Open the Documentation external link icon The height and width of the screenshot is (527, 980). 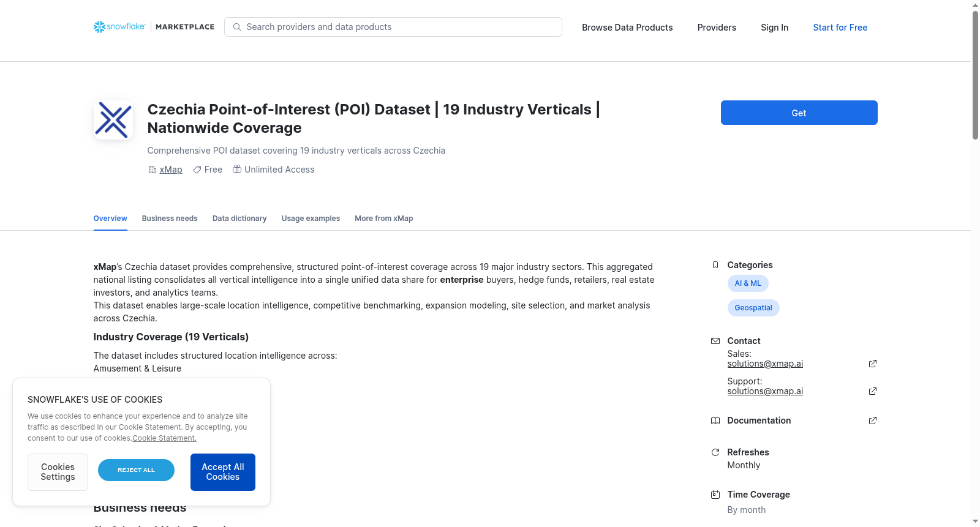coord(873,420)
